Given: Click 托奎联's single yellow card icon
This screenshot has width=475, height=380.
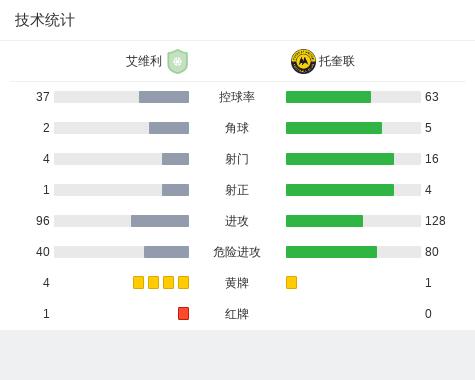Looking at the screenshot, I should pos(291,283).
